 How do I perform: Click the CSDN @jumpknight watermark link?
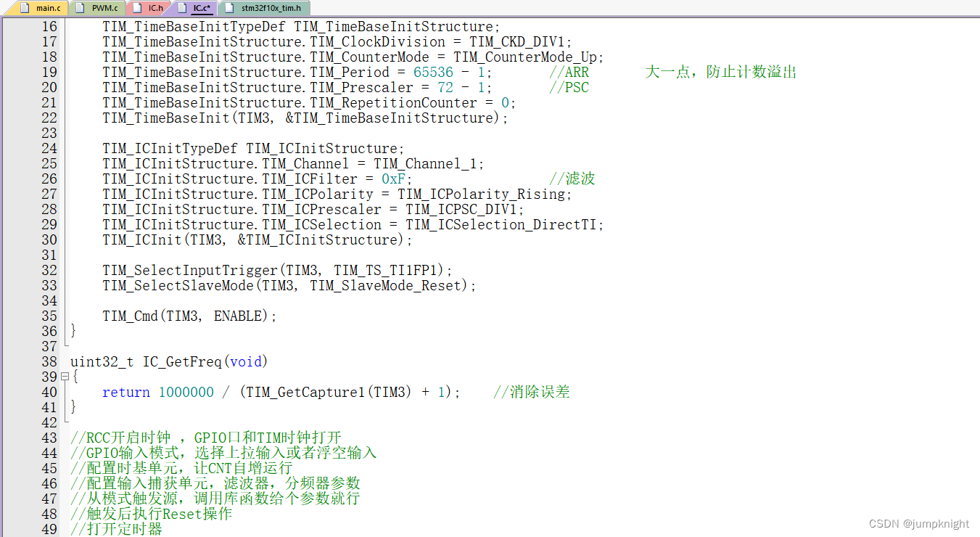click(918, 523)
